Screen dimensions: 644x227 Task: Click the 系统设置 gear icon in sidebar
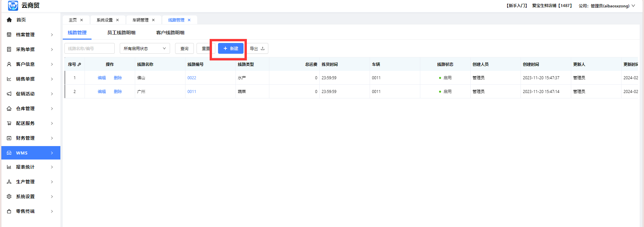9,196
